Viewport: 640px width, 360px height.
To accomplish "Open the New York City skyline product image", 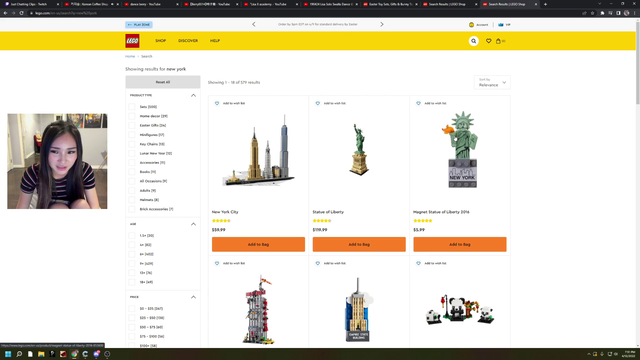I will point(258,151).
